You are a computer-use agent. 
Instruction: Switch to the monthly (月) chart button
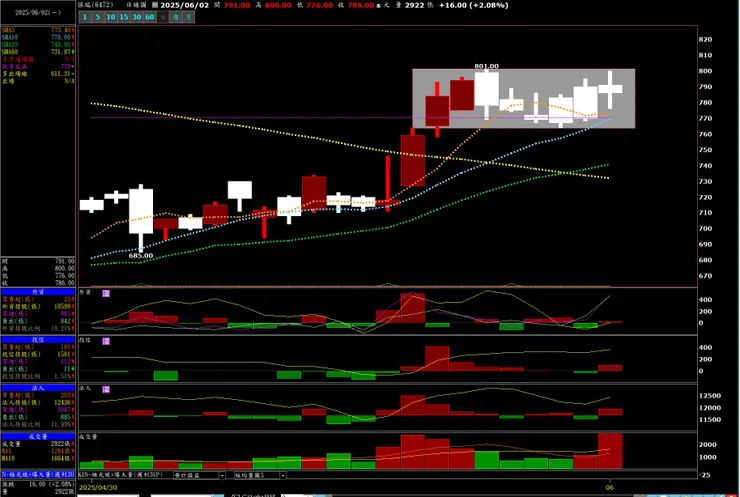[188, 17]
